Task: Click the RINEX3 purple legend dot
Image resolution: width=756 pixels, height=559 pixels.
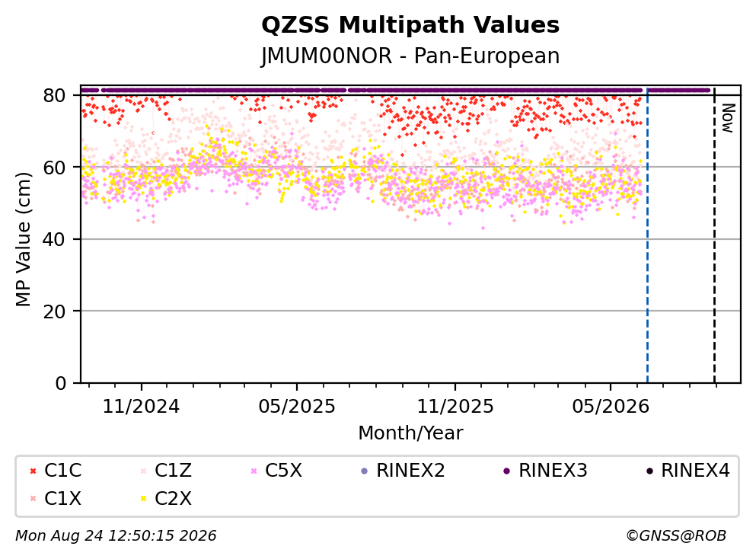Action: 507,471
